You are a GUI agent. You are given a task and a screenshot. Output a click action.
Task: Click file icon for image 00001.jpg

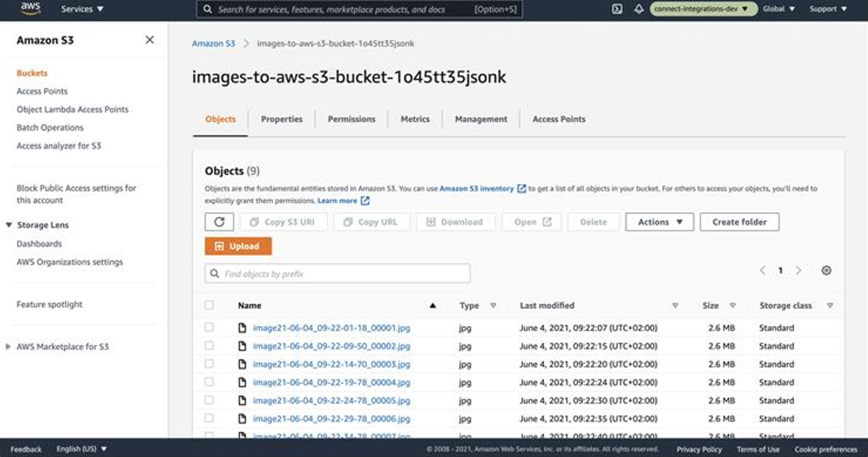click(242, 328)
